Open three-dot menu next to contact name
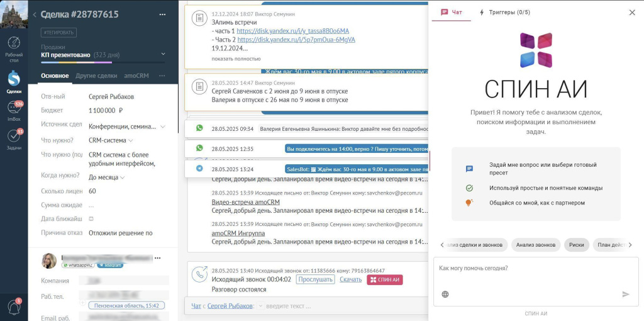The height and width of the screenshot is (321, 644). coord(157,258)
